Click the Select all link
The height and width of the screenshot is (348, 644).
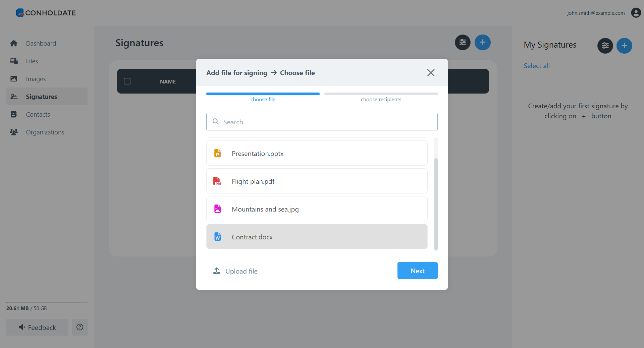click(537, 66)
